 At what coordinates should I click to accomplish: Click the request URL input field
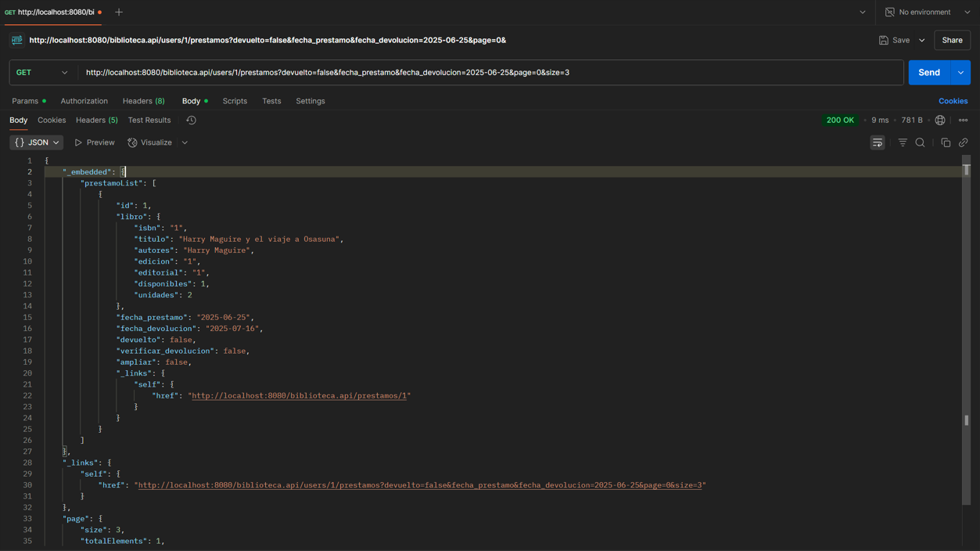pyautogui.click(x=493, y=73)
